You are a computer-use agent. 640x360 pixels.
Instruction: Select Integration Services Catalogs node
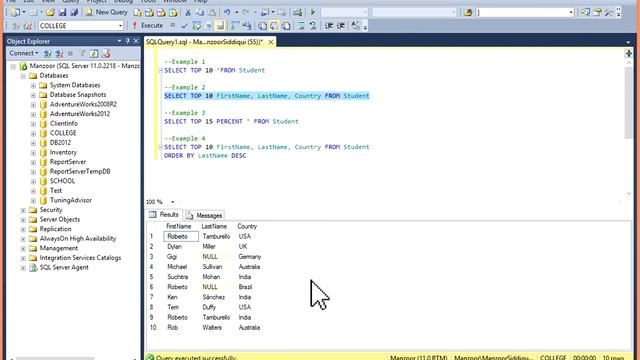(80, 258)
